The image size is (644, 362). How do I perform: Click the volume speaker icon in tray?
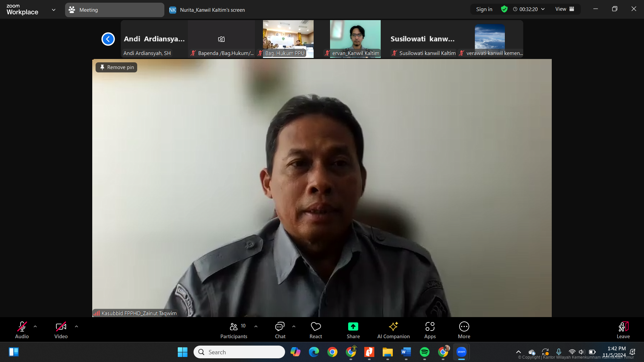tap(581, 352)
